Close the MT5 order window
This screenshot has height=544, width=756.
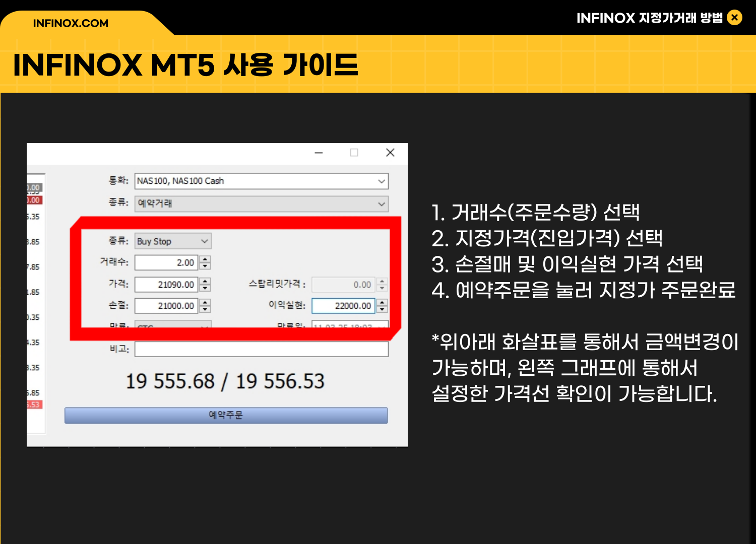tap(390, 153)
